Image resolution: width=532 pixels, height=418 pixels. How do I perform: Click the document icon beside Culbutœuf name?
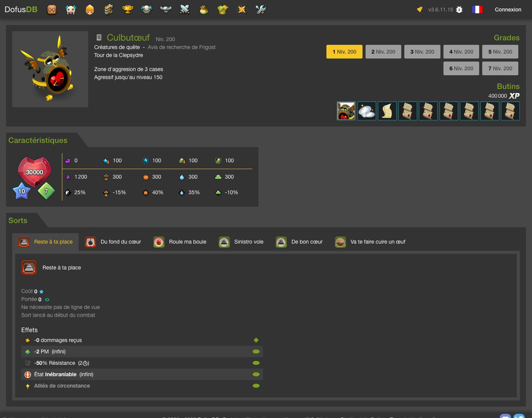[x=99, y=38]
